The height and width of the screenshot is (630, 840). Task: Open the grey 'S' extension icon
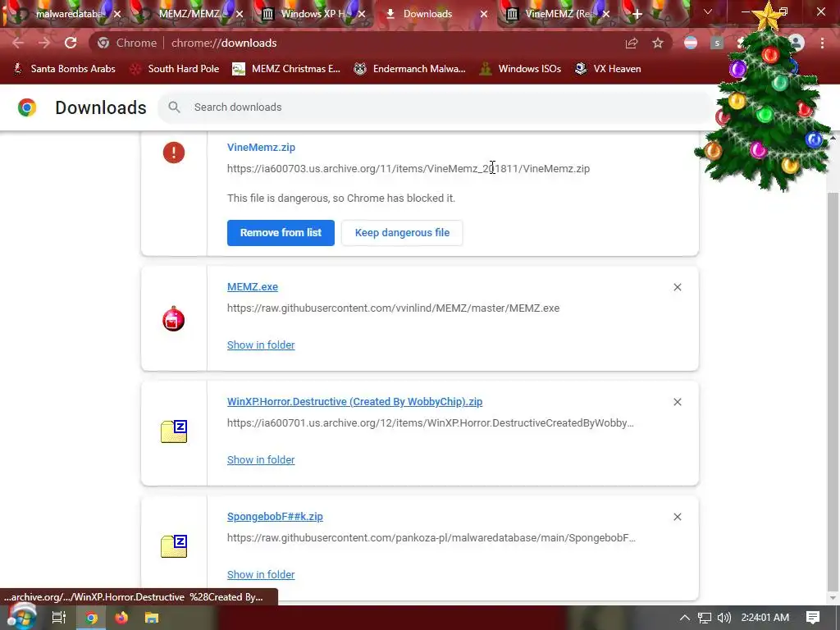[x=717, y=43]
